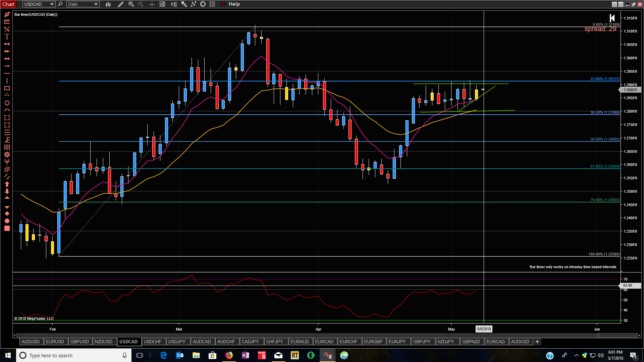The image size is (644, 362).
Task: Open the Daily interval dropdown
Action: pos(96,4)
